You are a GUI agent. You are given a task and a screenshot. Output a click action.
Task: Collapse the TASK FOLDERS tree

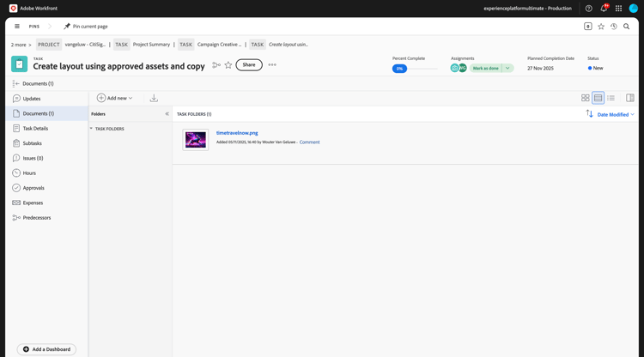pyautogui.click(x=91, y=129)
